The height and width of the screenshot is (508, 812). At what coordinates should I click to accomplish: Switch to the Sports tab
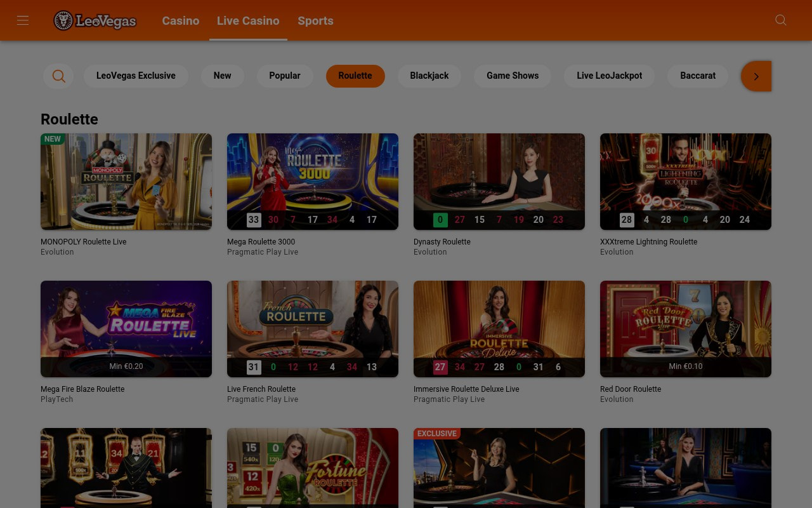pyautogui.click(x=315, y=20)
